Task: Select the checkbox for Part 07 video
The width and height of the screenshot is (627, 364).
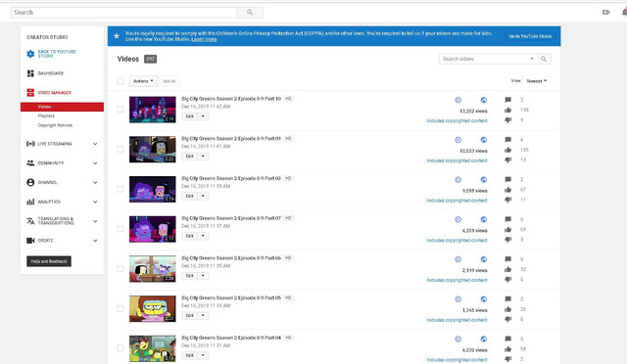Action: click(x=121, y=229)
